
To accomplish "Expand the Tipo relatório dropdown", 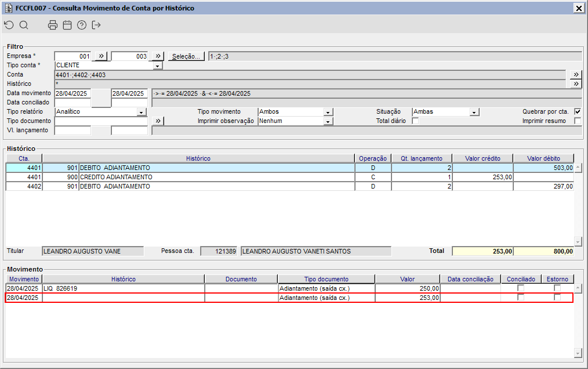I will (x=141, y=112).
